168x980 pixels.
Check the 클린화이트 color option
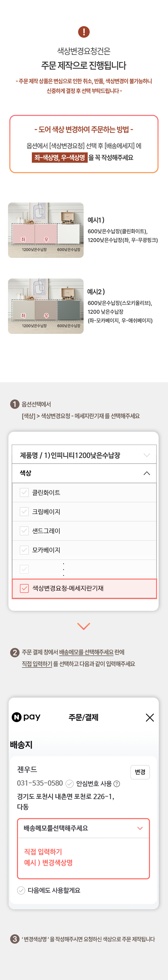click(x=24, y=492)
